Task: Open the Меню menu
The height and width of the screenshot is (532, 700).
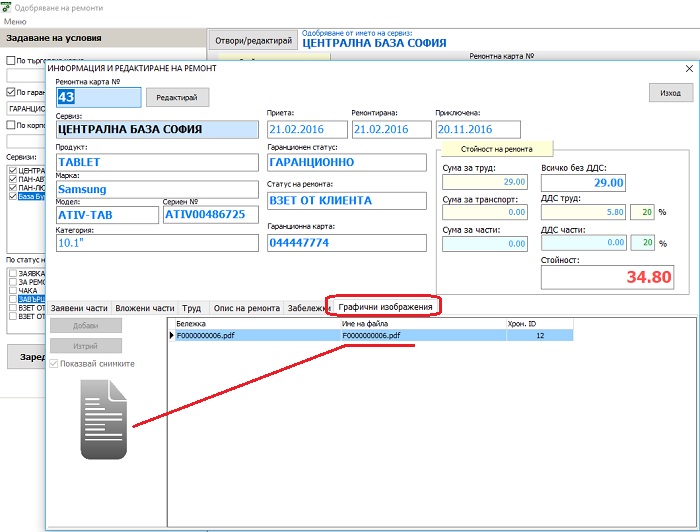Action: coord(15,21)
